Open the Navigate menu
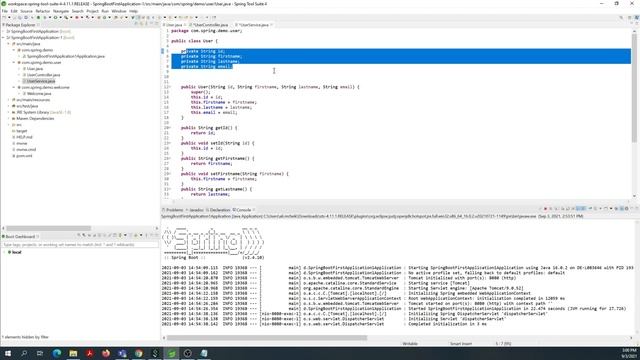 61,11
